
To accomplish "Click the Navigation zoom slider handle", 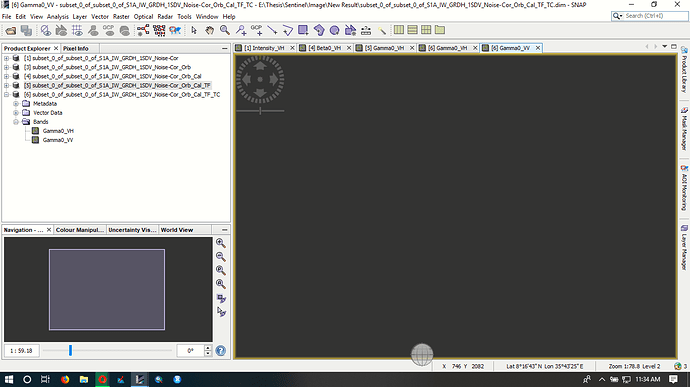I will click(x=70, y=350).
